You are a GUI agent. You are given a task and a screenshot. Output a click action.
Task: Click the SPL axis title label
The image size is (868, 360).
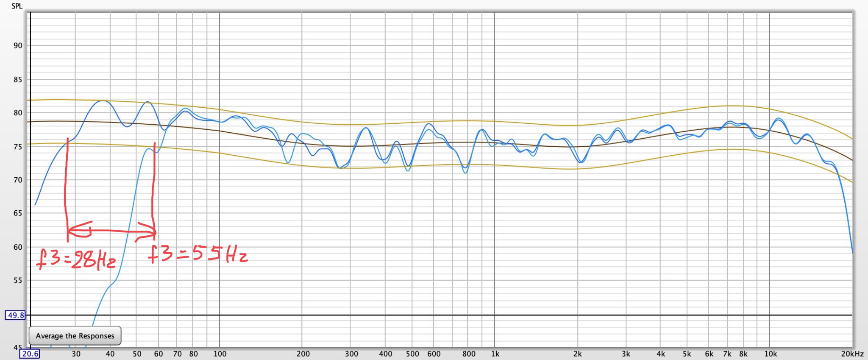pyautogui.click(x=17, y=6)
